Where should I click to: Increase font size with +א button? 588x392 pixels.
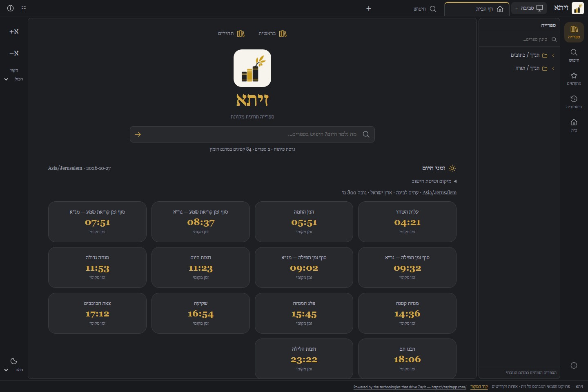click(x=14, y=31)
